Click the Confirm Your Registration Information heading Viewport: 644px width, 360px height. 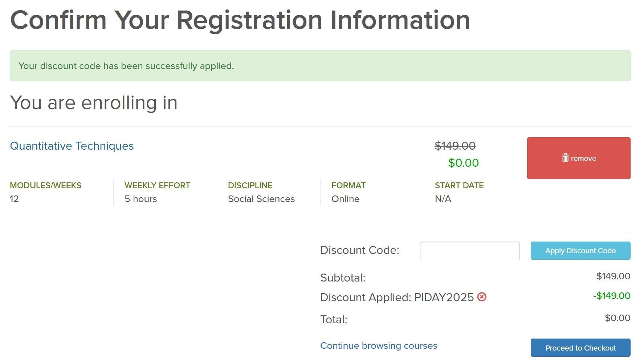pyautogui.click(x=240, y=20)
